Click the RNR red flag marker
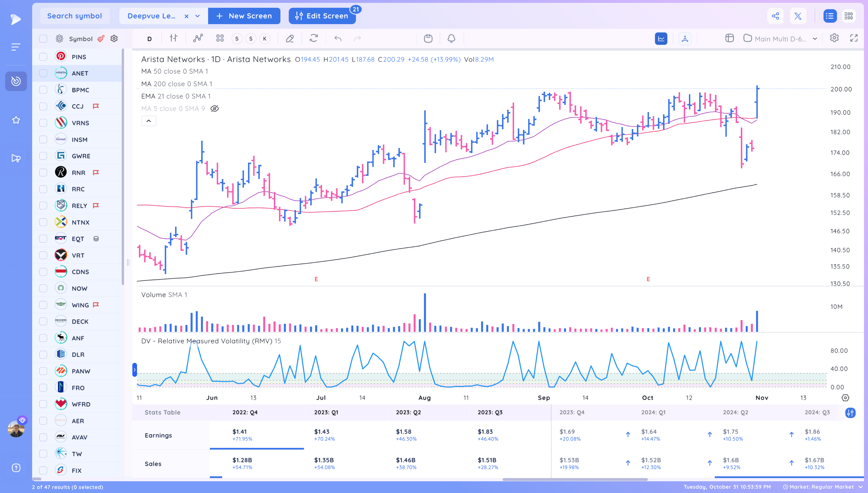This screenshot has width=868, height=493. click(x=96, y=172)
